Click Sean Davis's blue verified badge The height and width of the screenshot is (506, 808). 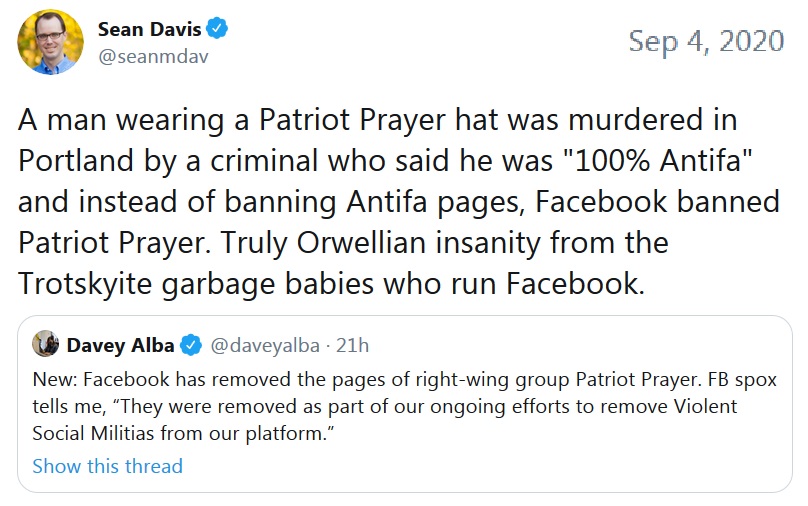(x=217, y=28)
